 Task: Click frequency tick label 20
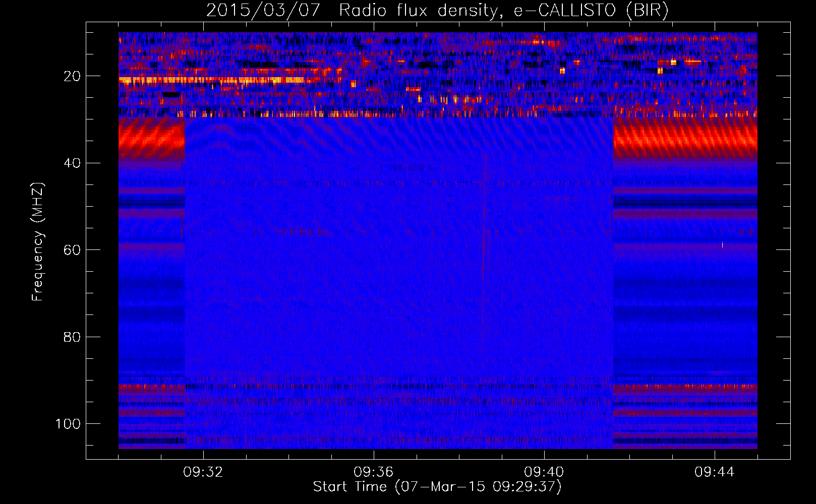72,77
